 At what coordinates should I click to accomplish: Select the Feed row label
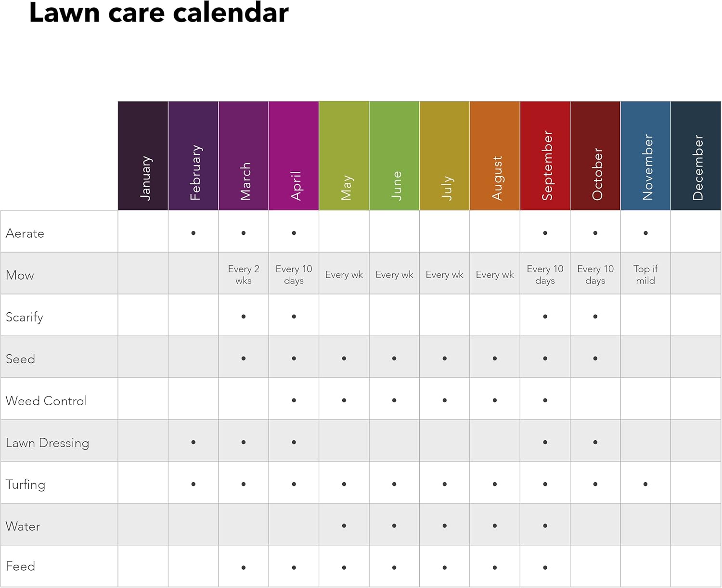coord(21,566)
